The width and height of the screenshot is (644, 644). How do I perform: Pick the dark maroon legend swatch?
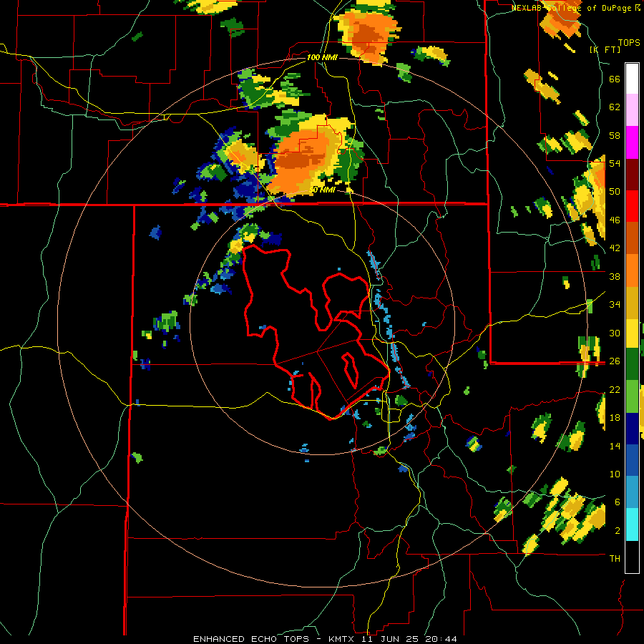click(632, 174)
